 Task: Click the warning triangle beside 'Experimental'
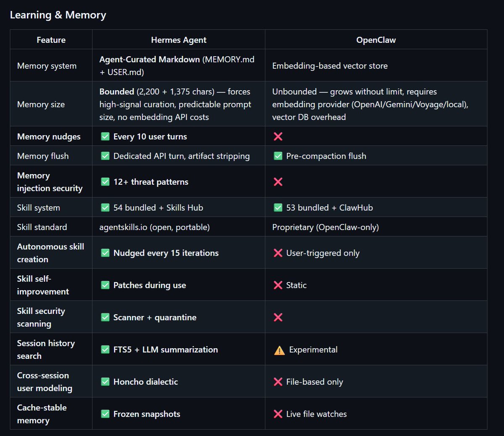tap(279, 350)
